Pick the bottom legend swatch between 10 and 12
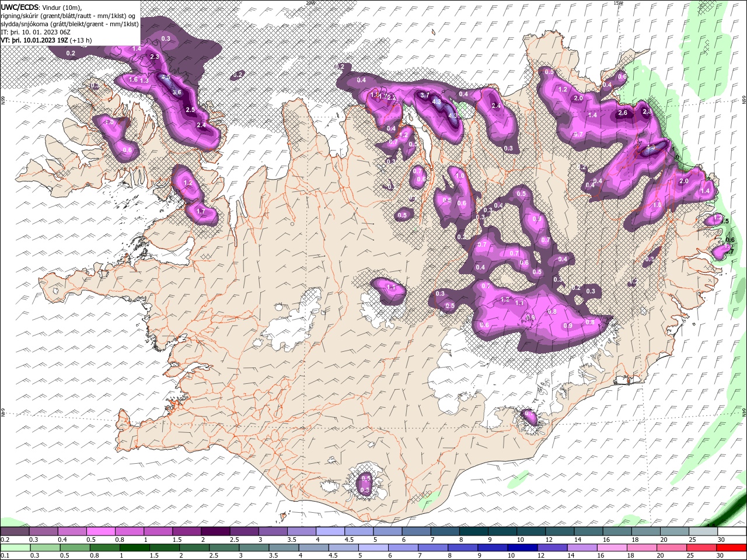 coord(522,548)
